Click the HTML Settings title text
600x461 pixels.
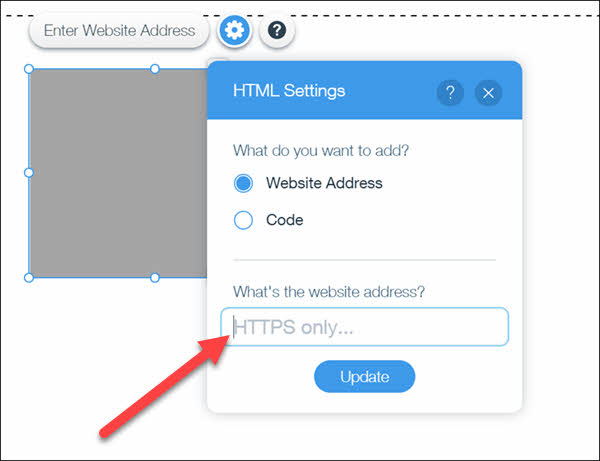click(x=289, y=91)
